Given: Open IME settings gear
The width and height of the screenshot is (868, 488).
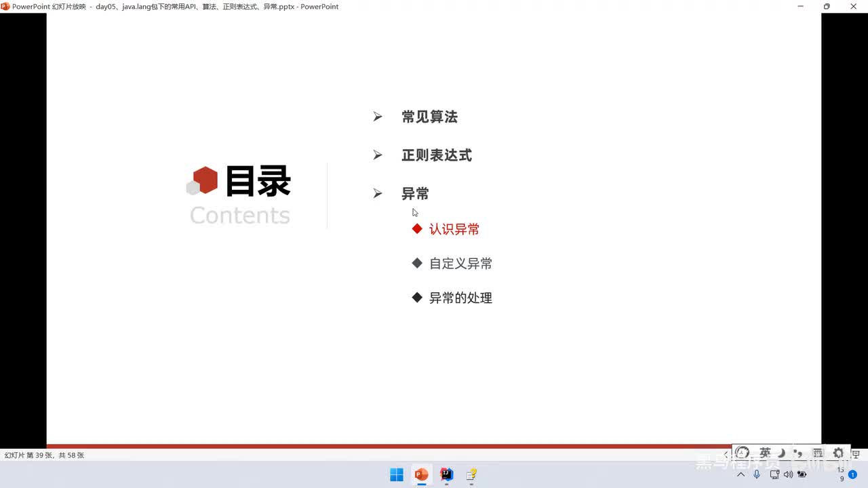Looking at the screenshot, I should point(838,453).
